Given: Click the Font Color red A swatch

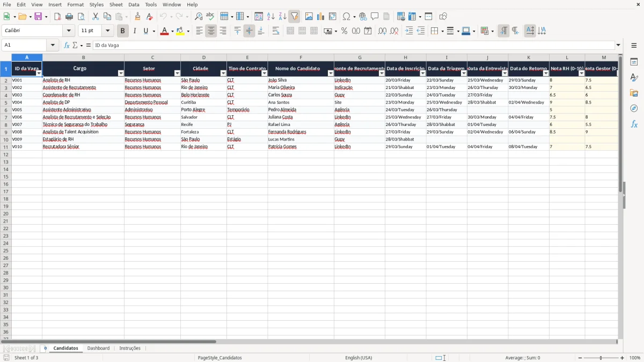Looking at the screenshot, I should coord(164,31).
